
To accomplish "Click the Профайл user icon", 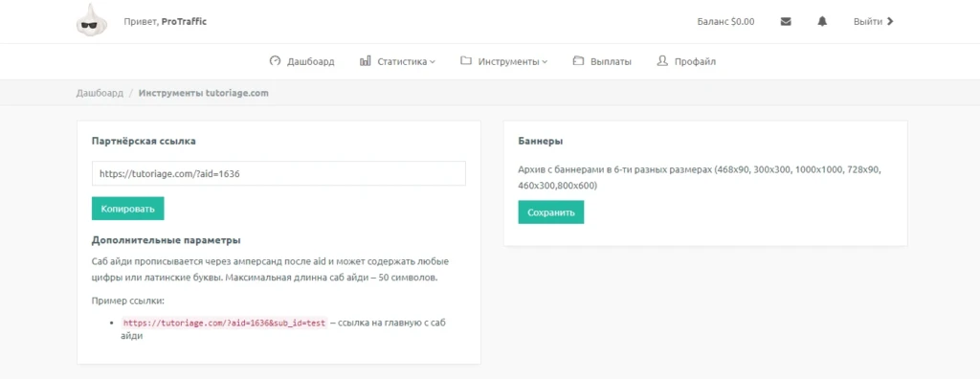I will tap(662, 61).
